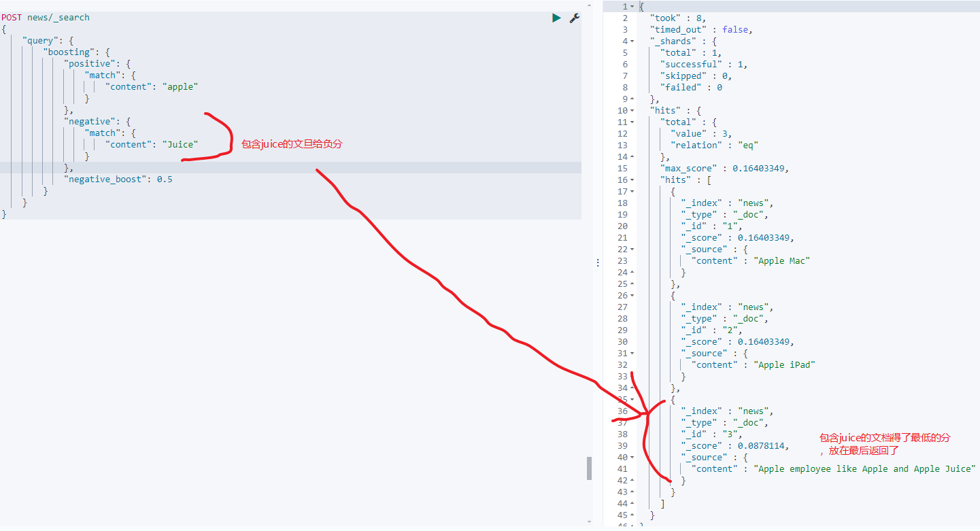980x531 pixels.
Task: Click the fold-end marker at line 14
Action: click(632, 157)
